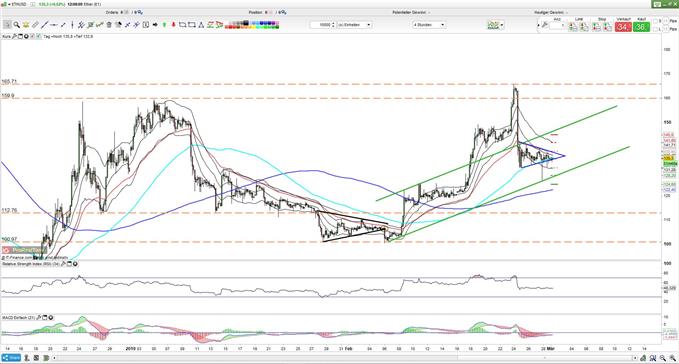
Task: Toggle the L limit checkbox
Action: [655, 29]
